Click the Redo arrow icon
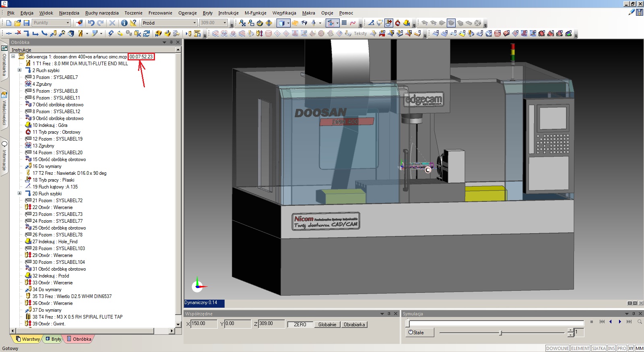The image size is (644, 352). pos(100,23)
